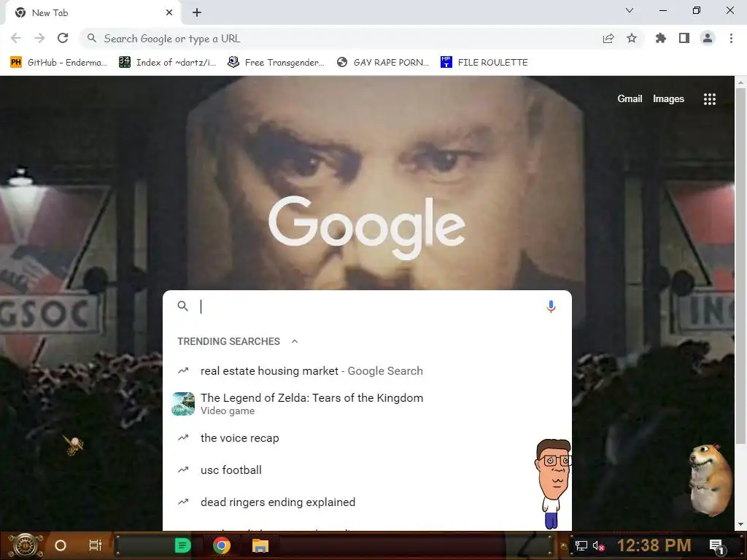
Task: Select 'dead ringers ending explained' suggestion
Action: pyautogui.click(x=368, y=502)
